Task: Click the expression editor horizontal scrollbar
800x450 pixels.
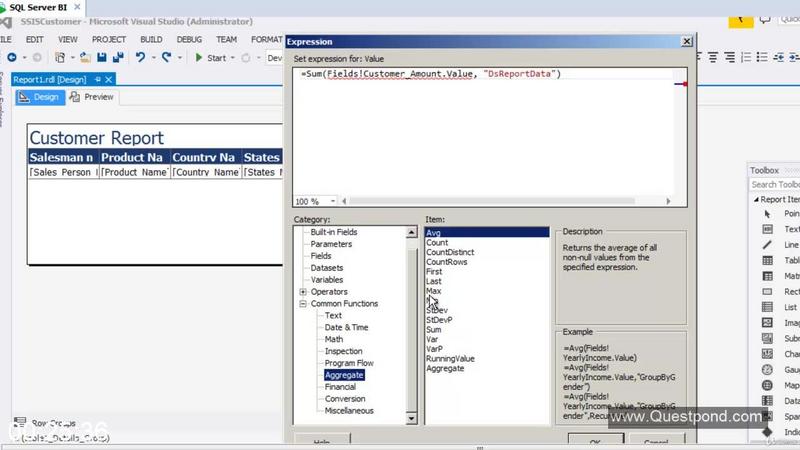Action: pos(492,201)
